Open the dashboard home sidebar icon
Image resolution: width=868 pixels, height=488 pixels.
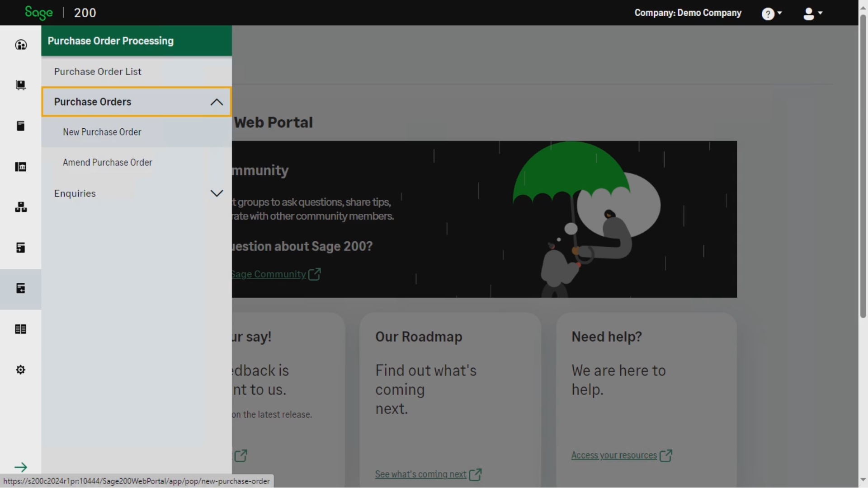(21, 45)
